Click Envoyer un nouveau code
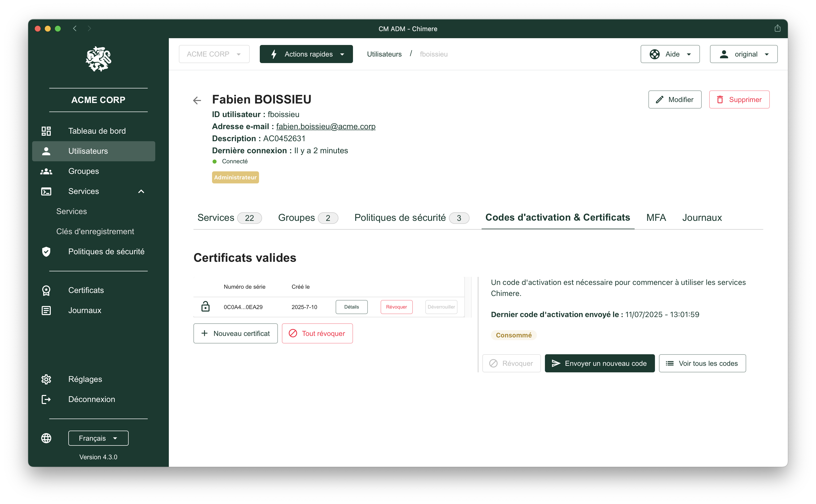Screen dimensions: 816x504 pyautogui.click(x=600, y=363)
